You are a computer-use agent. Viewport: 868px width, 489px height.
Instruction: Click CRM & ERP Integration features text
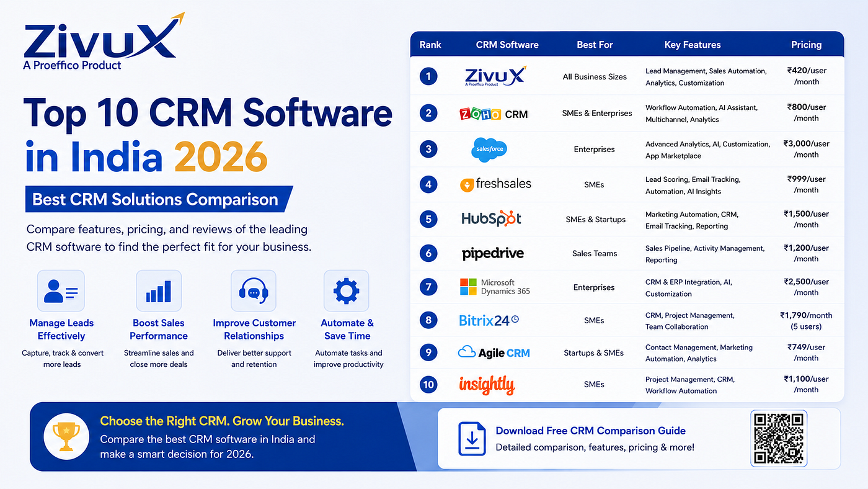coord(689,288)
